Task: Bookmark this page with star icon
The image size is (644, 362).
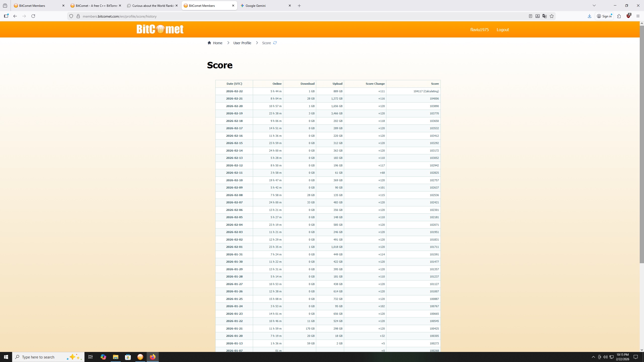Action: [552, 16]
